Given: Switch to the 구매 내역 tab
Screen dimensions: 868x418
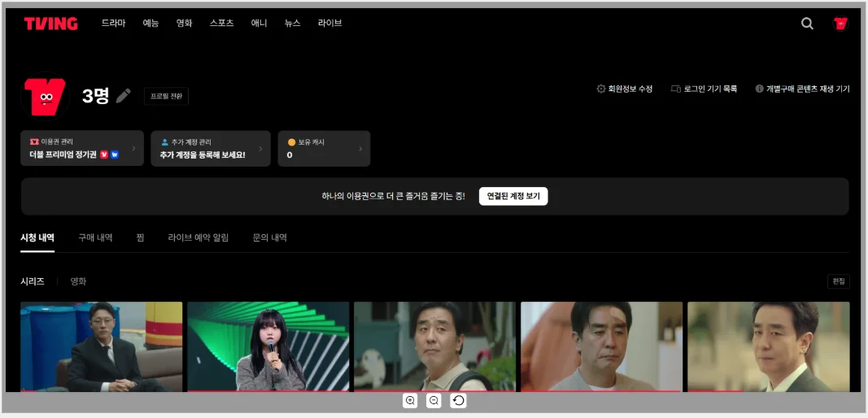Looking at the screenshot, I should point(95,238).
